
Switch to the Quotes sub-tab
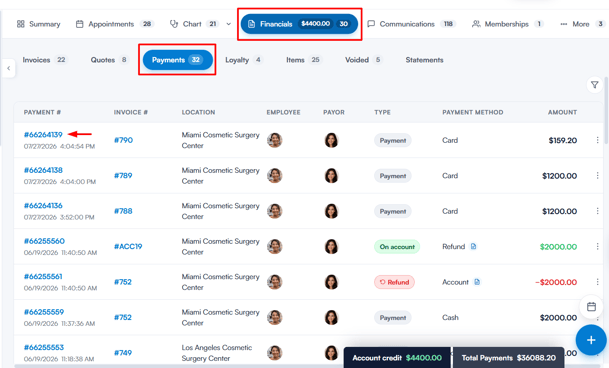(109, 60)
